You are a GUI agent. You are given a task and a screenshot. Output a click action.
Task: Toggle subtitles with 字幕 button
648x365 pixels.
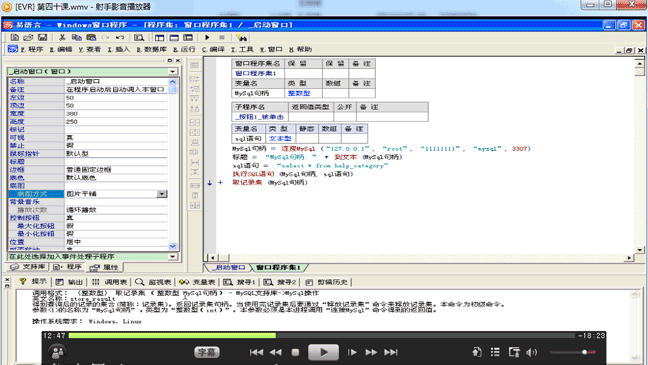(x=207, y=352)
